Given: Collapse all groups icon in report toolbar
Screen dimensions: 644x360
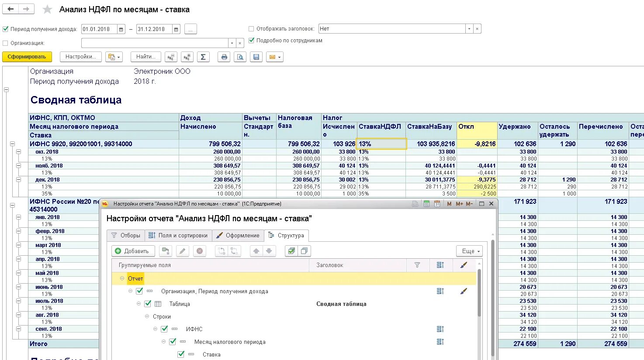Looking at the screenshot, I should point(171,57).
